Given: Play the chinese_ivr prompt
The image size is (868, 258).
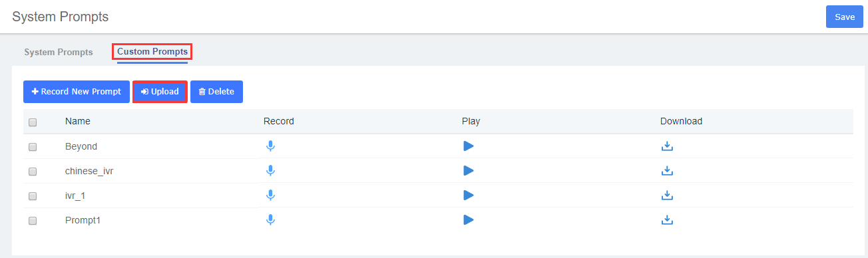Looking at the screenshot, I should 469,170.
